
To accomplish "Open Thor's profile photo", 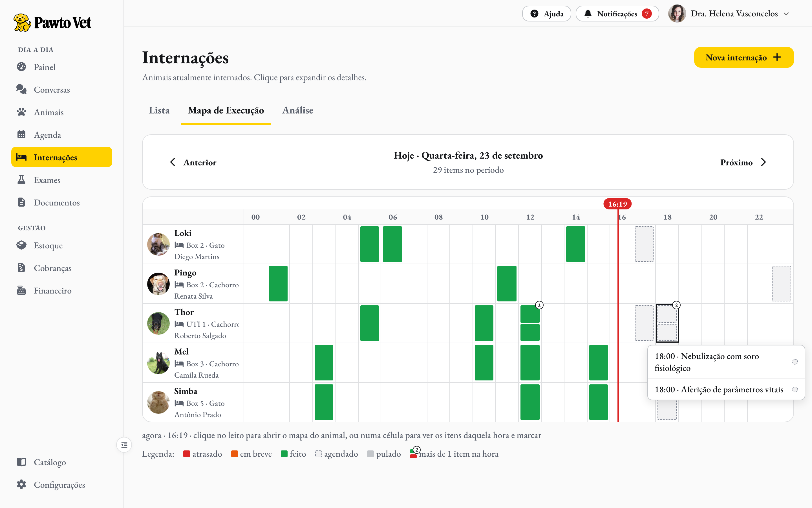I will coord(158,323).
